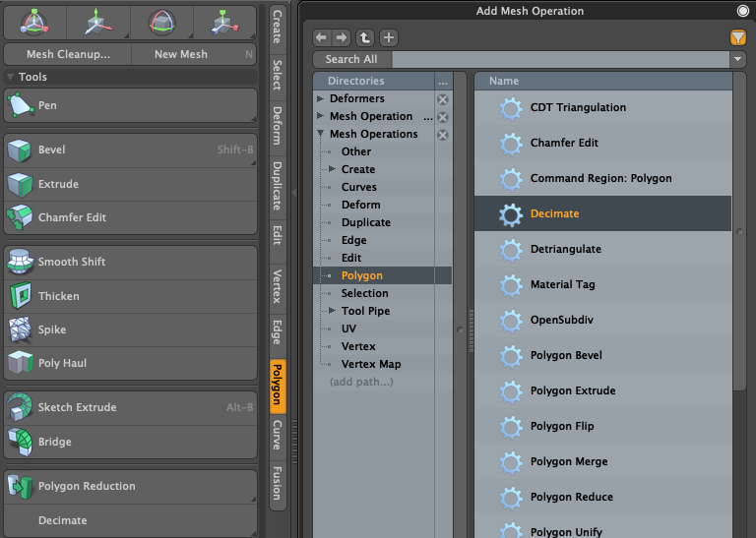Select Polygon Bevel operation

click(x=602, y=355)
